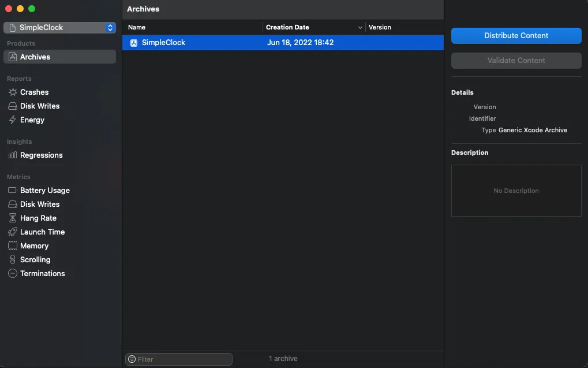Open the Regressions bar chart icon
This screenshot has width=588, height=368.
13,155
